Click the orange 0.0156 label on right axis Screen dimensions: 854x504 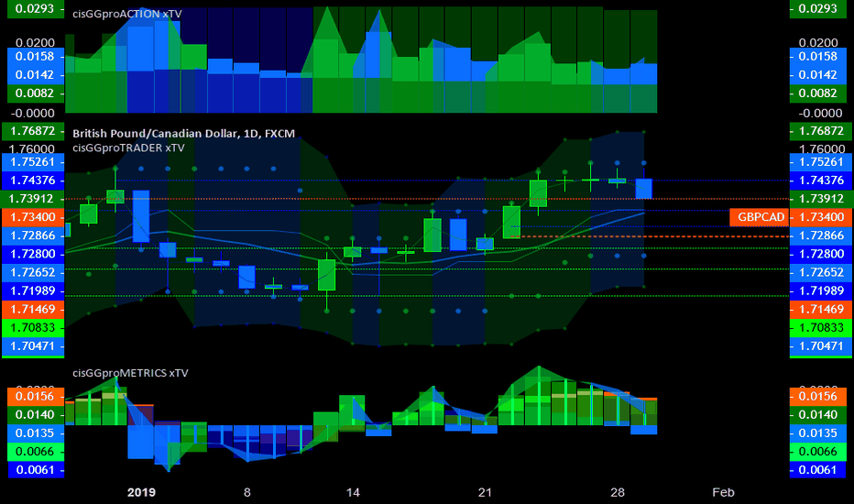(818, 397)
